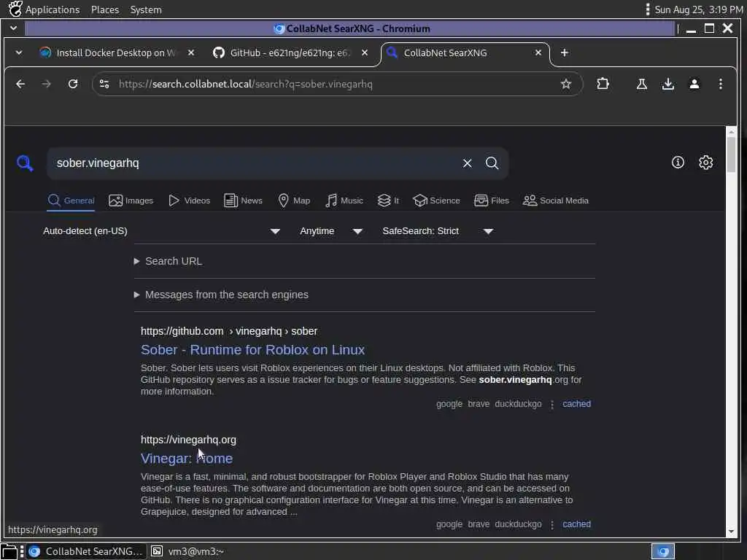Click show desktop icon in bottom panel

[x=9, y=551]
